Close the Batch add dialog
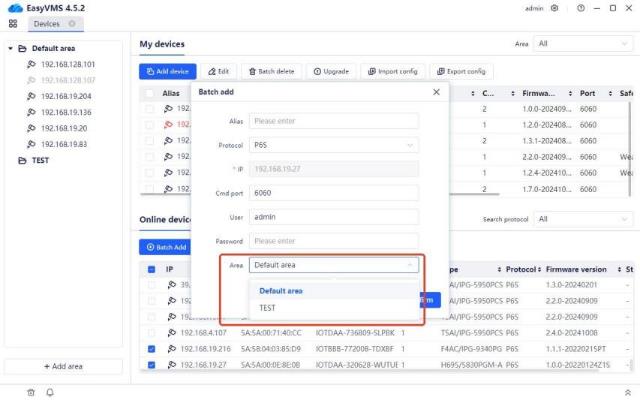Viewport: 640px width, 400px height. (x=435, y=92)
